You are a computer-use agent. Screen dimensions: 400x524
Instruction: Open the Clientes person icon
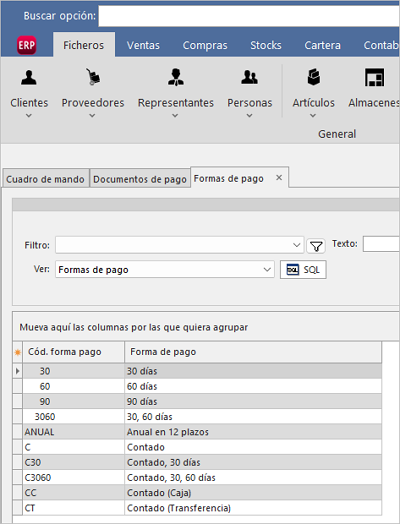pyautogui.click(x=29, y=78)
